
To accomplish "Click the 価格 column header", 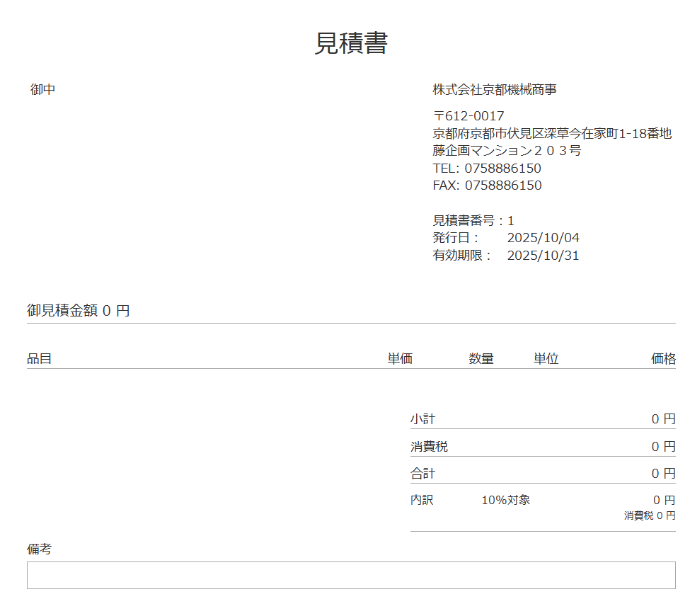I will pyautogui.click(x=663, y=359).
